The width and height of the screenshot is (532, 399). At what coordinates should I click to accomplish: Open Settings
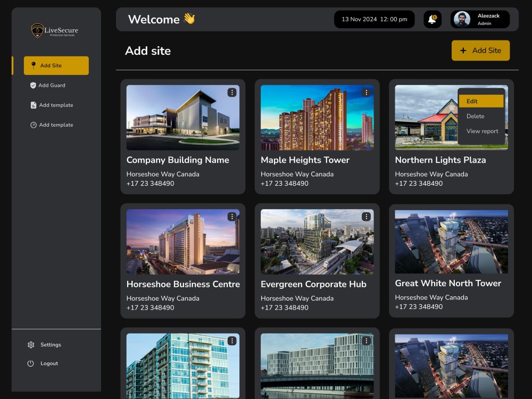coord(44,345)
